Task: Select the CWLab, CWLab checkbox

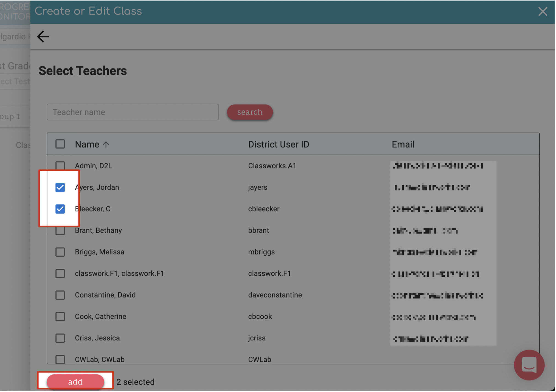Action: (x=60, y=360)
